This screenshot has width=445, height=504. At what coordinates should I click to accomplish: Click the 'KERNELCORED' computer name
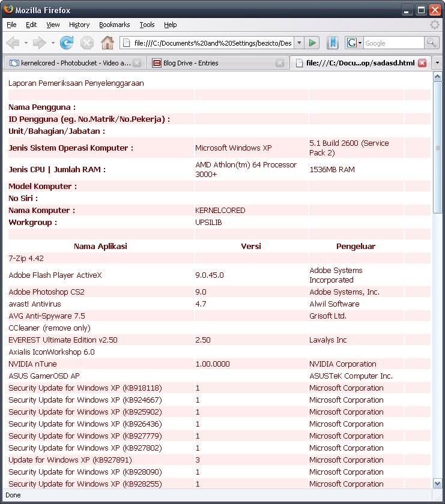click(220, 211)
